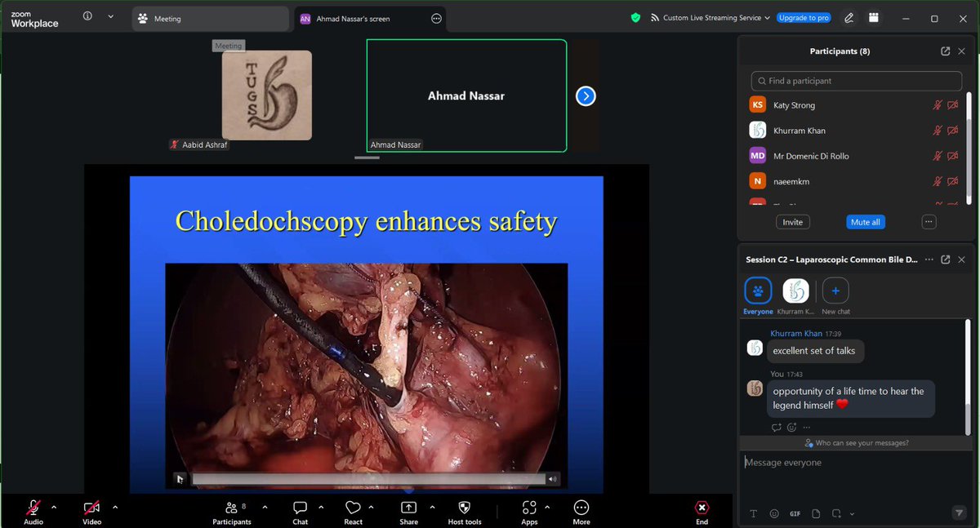Reply to your chat message icon
Screen dimensions: 980x528
pyautogui.click(x=777, y=427)
